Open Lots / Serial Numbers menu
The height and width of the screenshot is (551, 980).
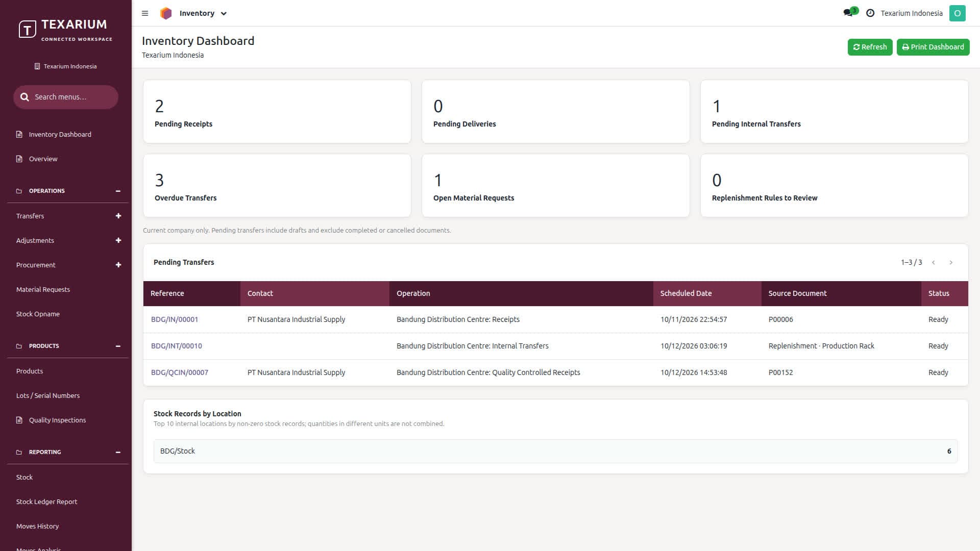48,395
